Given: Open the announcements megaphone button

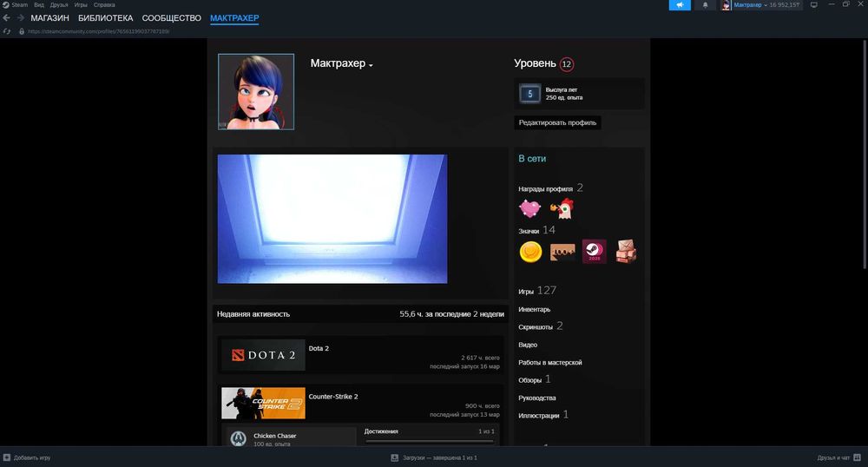Looking at the screenshot, I should coord(680,5).
